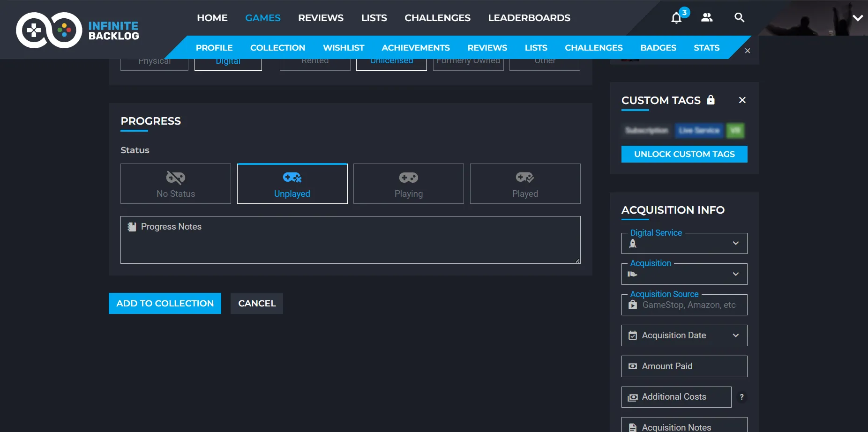Image resolution: width=868 pixels, height=432 pixels.
Task: Click the green VR tag swatch
Action: coord(735,130)
